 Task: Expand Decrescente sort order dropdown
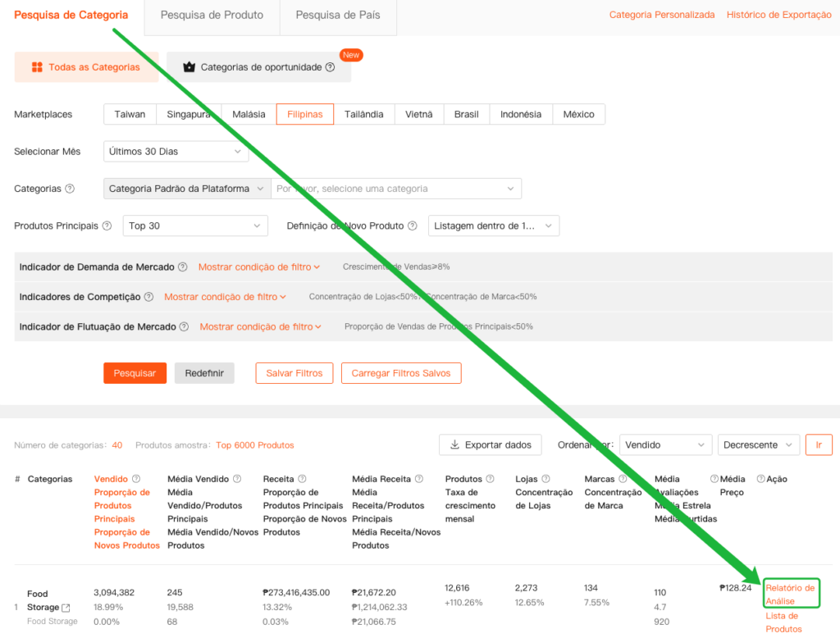tap(758, 444)
